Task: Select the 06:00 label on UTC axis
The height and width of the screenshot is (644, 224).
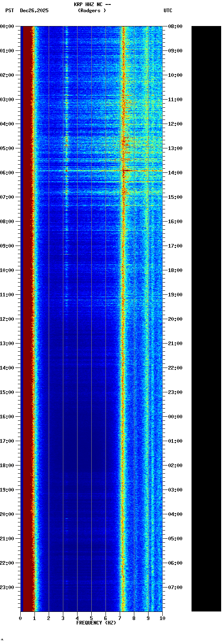Action: pyautogui.click(x=175, y=563)
